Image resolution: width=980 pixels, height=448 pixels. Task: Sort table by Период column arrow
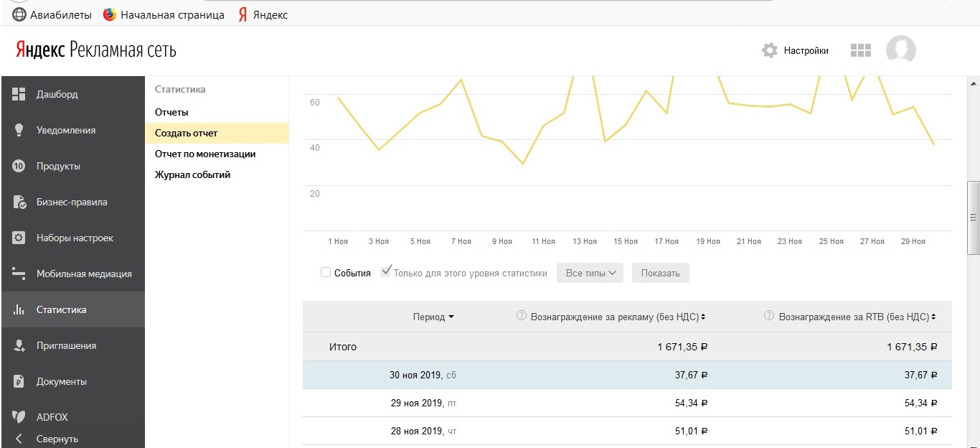451,317
